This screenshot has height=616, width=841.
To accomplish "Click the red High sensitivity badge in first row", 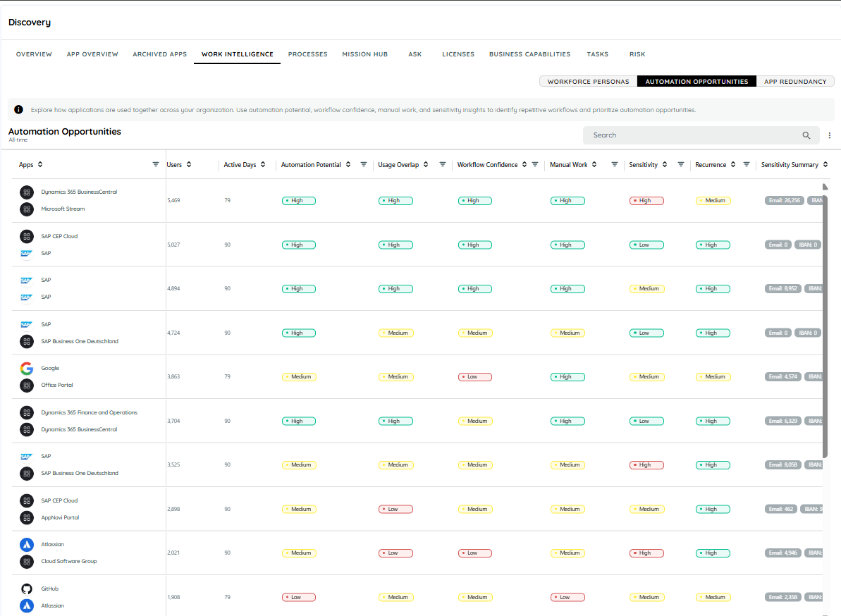I will click(646, 200).
